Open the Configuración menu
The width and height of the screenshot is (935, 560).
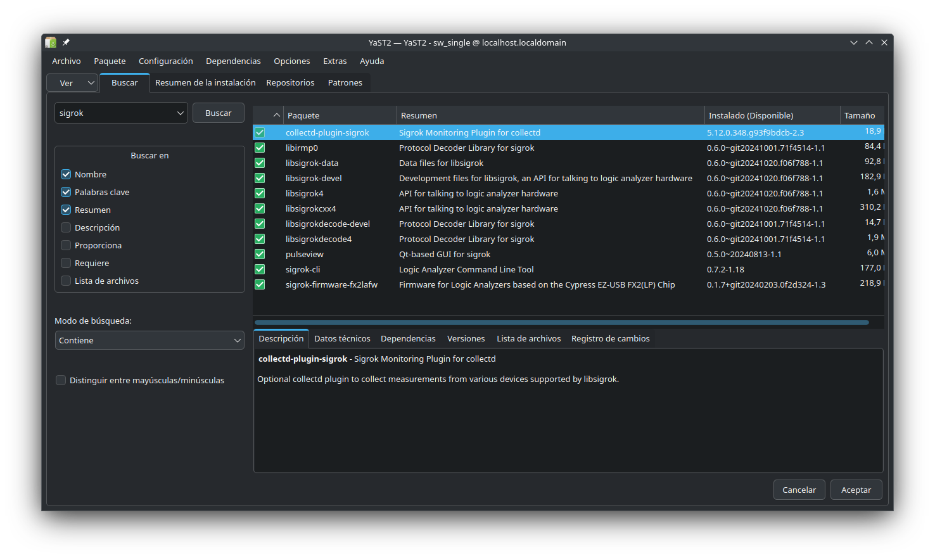click(166, 61)
